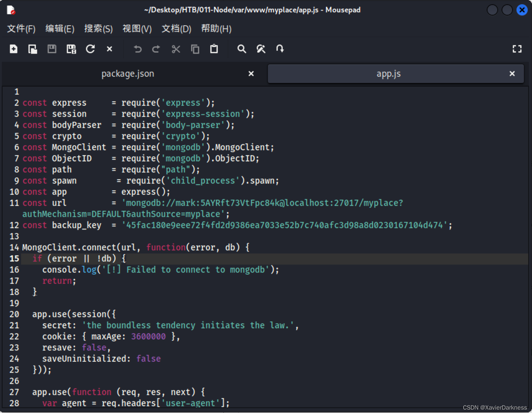Viewport: 532px width, 413px height.
Task: Click the backup_key hash string on line 12
Action: coord(285,225)
